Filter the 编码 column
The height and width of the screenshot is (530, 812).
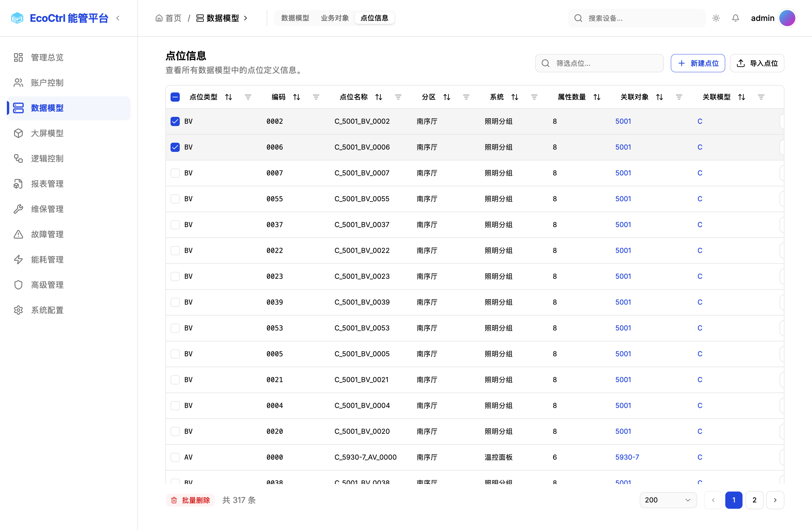point(316,97)
